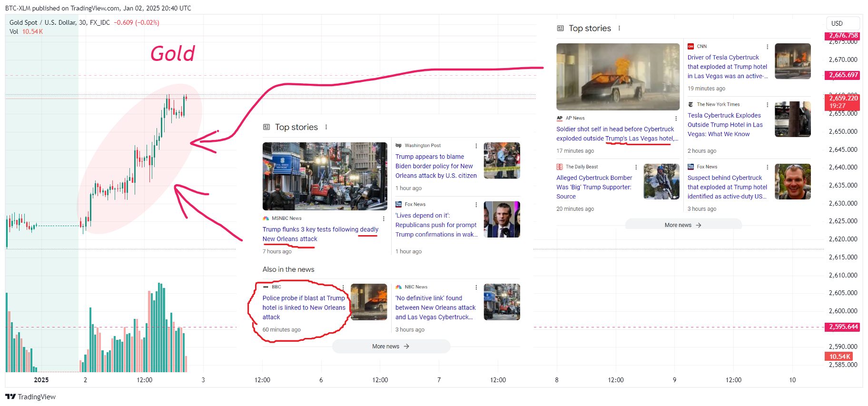Screen dimensions: 868x406
Task: Click the Washington Post source logo
Action: tap(399, 146)
